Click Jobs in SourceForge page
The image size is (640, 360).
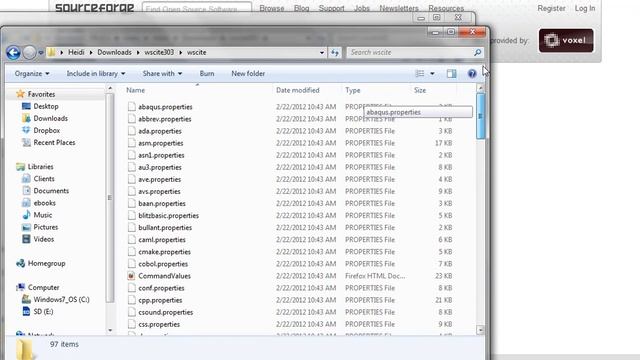point(362,8)
